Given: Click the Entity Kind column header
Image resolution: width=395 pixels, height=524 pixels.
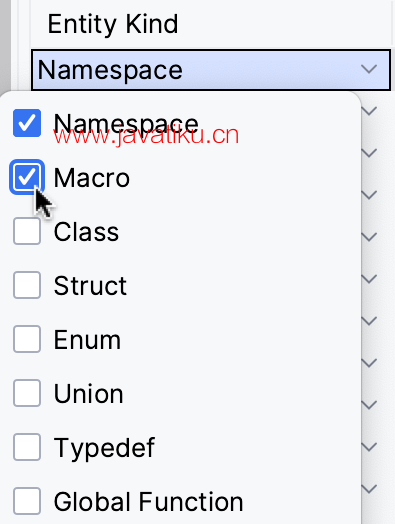Looking at the screenshot, I should [113, 24].
